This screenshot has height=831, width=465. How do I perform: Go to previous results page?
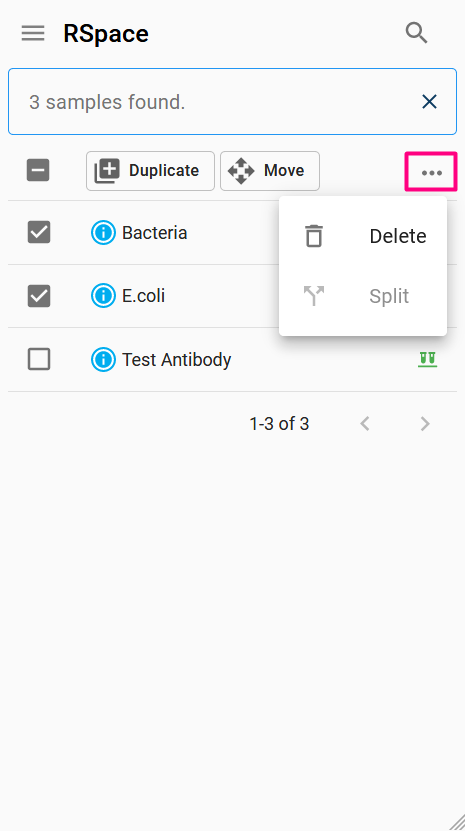(365, 424)
